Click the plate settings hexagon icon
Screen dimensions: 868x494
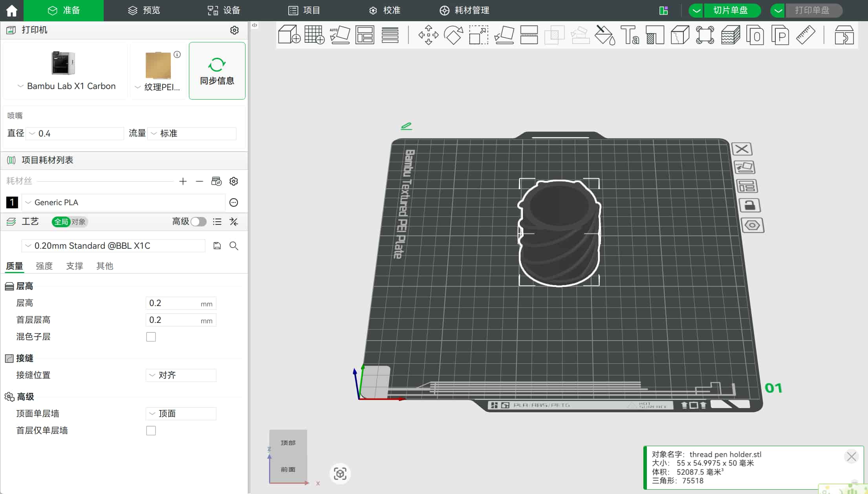tap(752, 225)
